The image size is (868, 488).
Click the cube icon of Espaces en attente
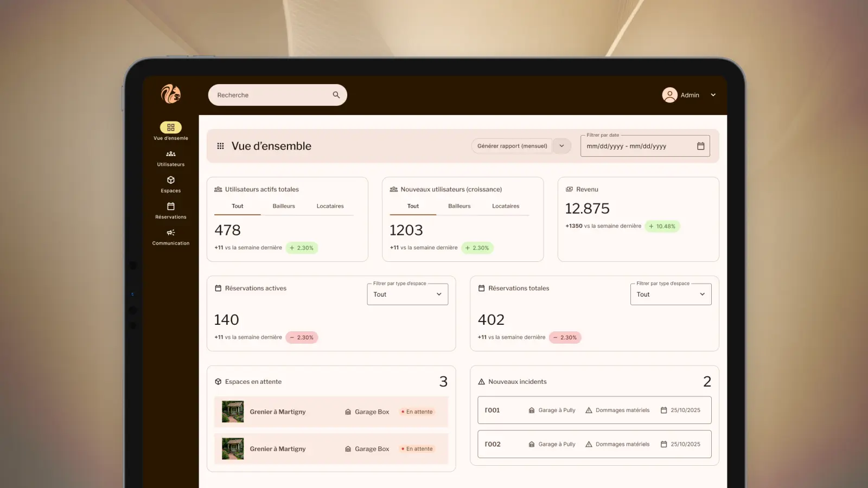tap(218, 382)
